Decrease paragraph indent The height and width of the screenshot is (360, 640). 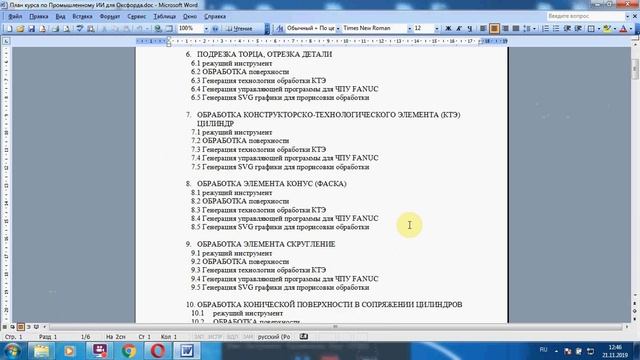[x=567, y=29]
